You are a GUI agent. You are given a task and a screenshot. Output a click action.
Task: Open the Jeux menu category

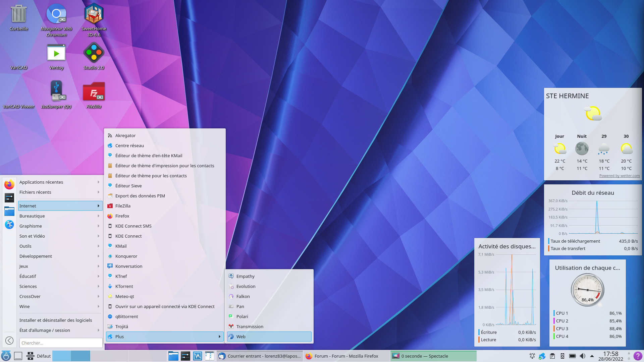click(x=60, y=266)
